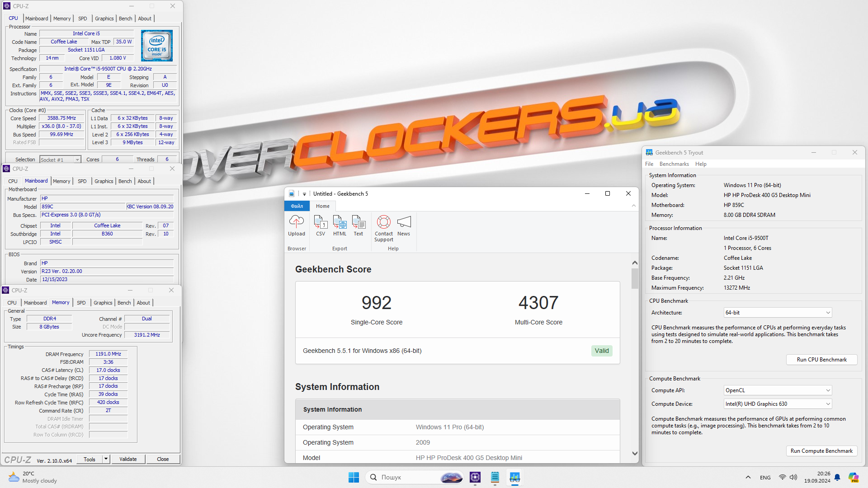This screenshot has width=868, height=488.
Task: Open the Architecture 64-bit dropdown
Action: (778, 313)
